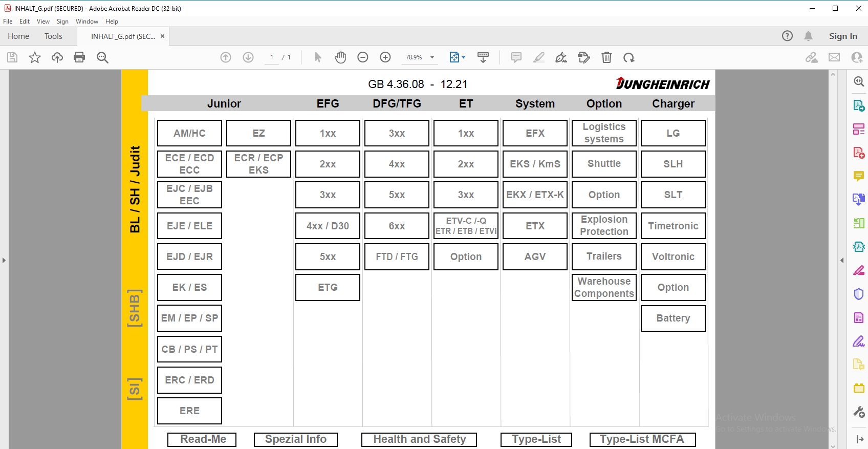Switch to the Home tab
This screenshot has height=449, width=868.
18,36
